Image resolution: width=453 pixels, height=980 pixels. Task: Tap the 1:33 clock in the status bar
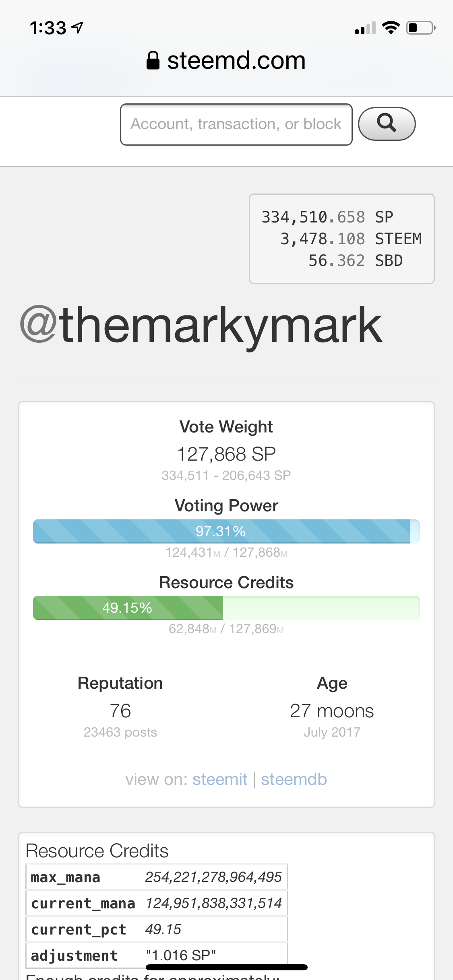(48, 28)
